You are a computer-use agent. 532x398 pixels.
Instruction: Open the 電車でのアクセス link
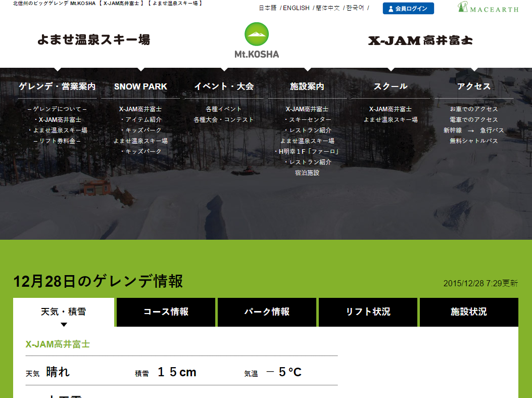point(473,119)
